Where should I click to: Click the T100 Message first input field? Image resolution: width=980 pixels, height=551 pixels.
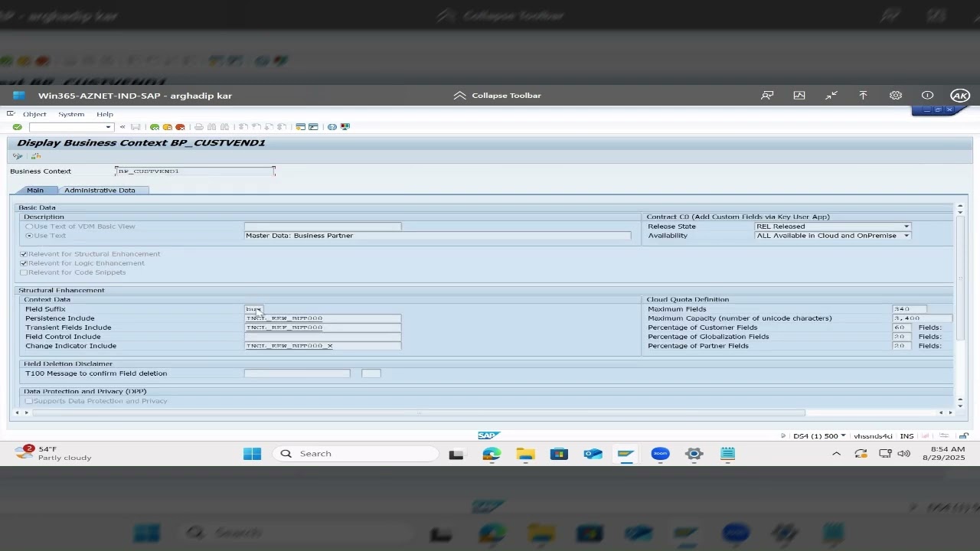(297, 373)
